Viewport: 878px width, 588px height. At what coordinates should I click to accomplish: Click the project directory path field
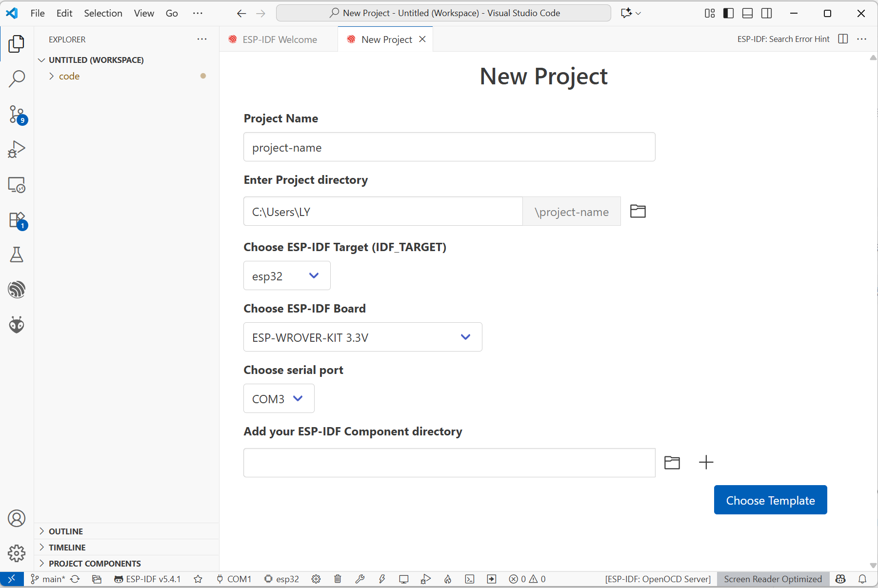point(383,211)
